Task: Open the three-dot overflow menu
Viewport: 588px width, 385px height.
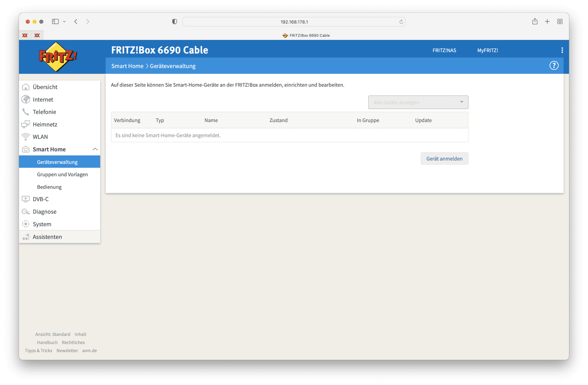Action: (x=562, y=50)
